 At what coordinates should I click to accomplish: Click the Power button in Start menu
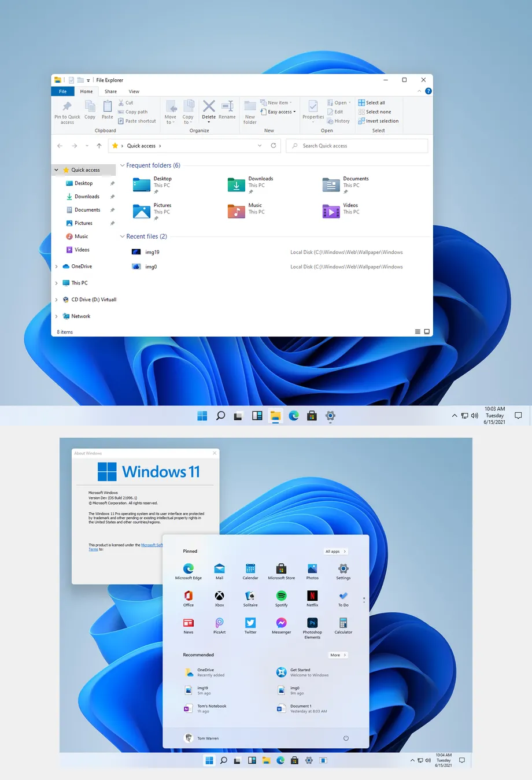pos(346,738)
